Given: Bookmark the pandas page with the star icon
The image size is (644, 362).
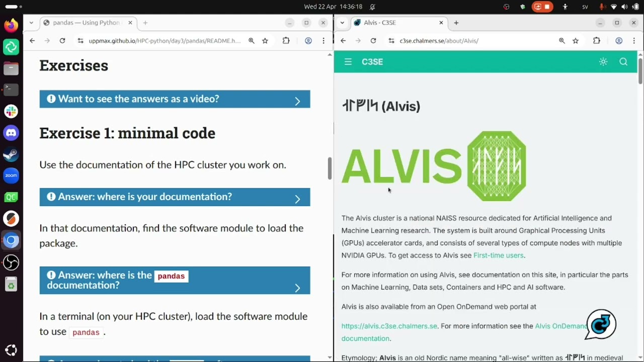Looking at the screenshot, I should (265, 41).
